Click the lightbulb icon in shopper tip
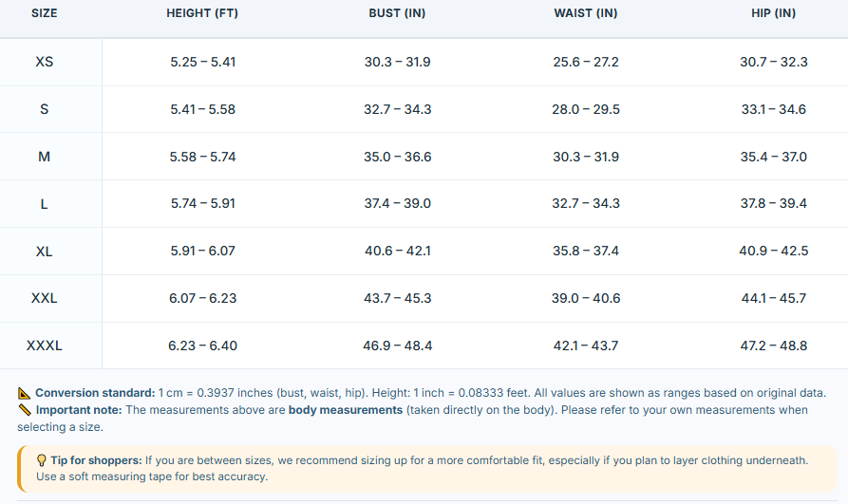Image resolution: width=848 pixels, height=504 pixels. (x=41, y=460)
